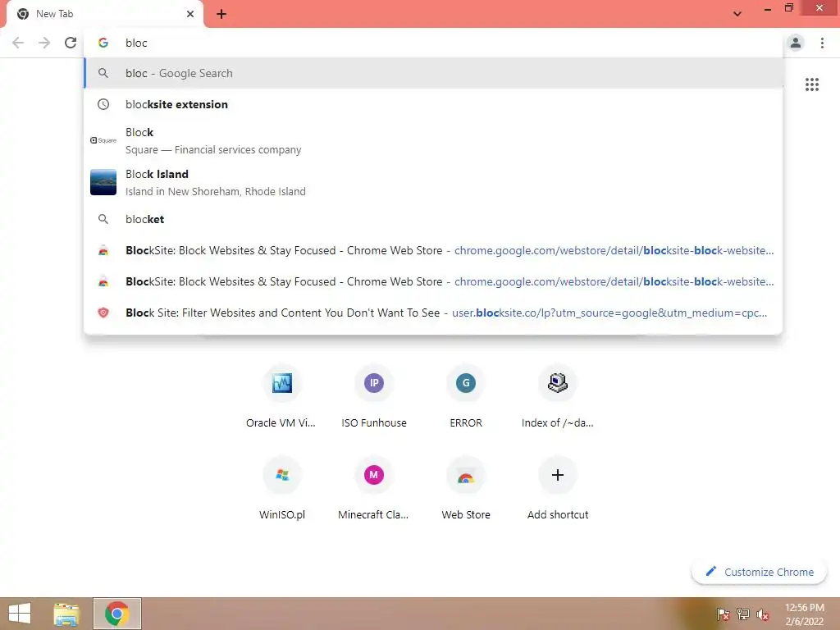The image size is (840, 630).
Task: Click Block Island thumbnail image
Action: (103, 182)
